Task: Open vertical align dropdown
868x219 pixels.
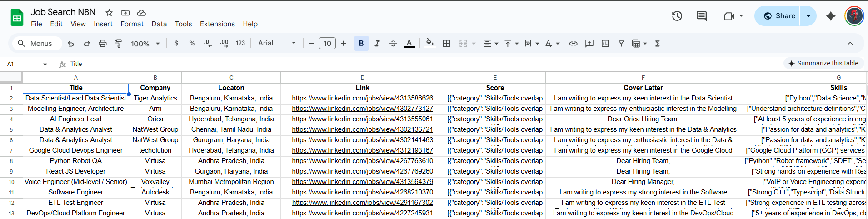Action: (511, 44)
